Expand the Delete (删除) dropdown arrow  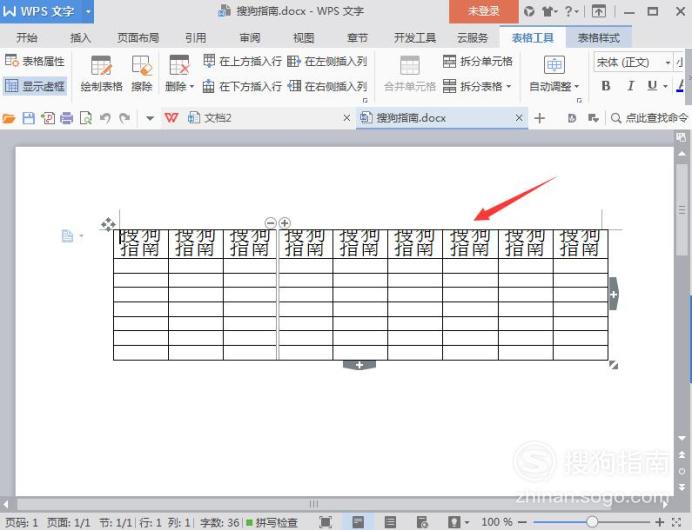[x=192, y=86]
